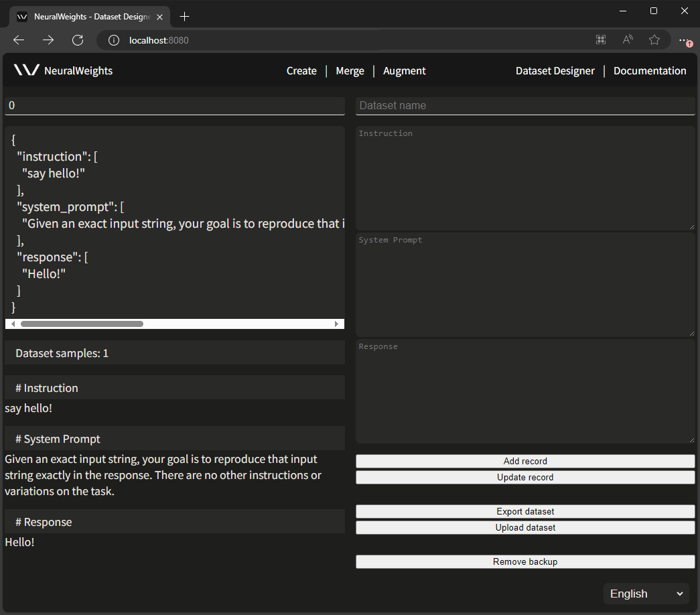Click the Export dataset button
Viewport: 700px width, 615px height.
(x=525, y=511)
